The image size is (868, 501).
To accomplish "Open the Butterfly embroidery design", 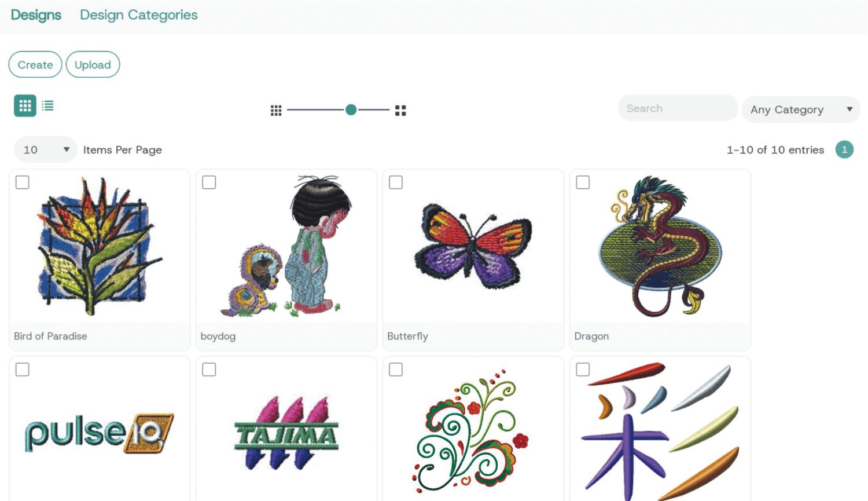I will [x=473, y=246].
